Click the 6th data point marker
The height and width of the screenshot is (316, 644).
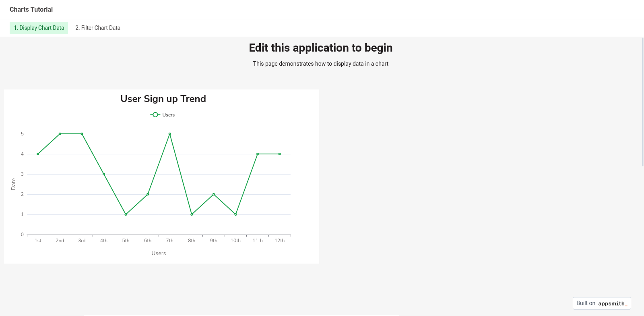[x=148, y=194]
